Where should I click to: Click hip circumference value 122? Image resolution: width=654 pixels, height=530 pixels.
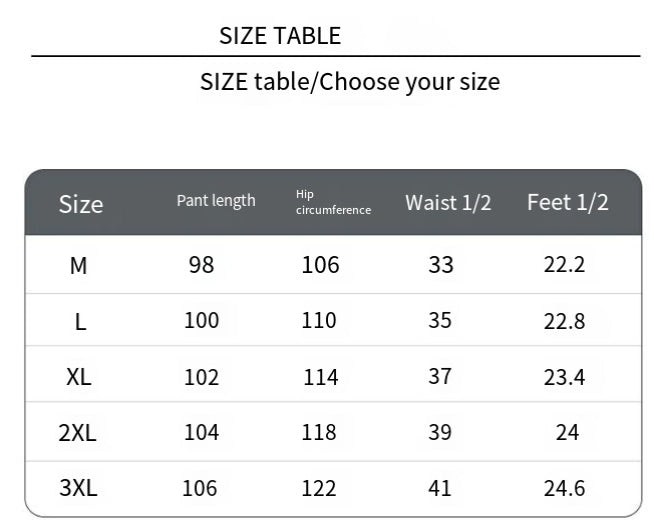pyautogui.click(x=319, y=488)
